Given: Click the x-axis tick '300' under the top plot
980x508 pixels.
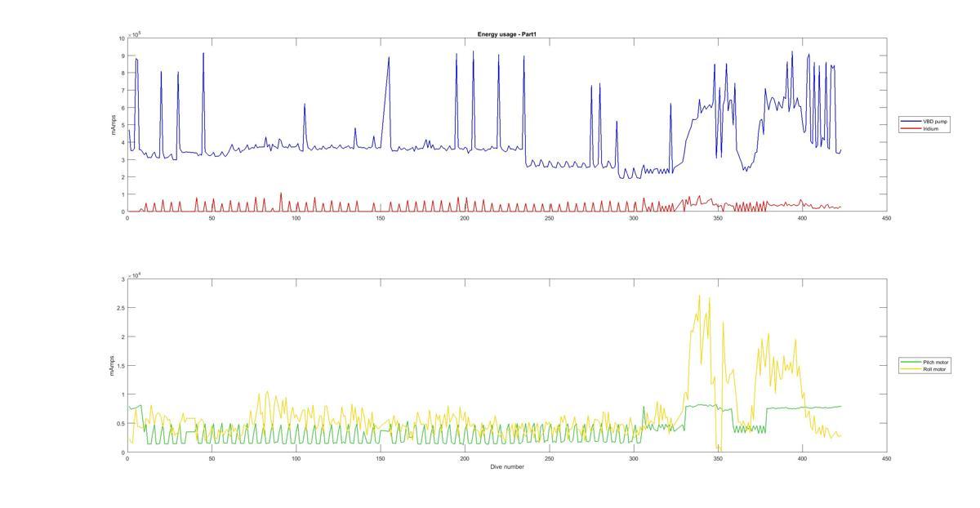Looking at the screenshot, I should coord(634,218).
